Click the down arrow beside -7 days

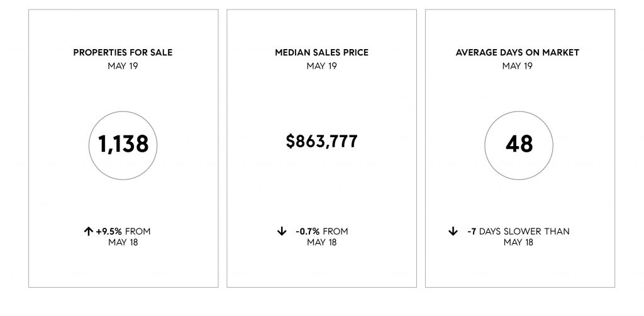453,232
